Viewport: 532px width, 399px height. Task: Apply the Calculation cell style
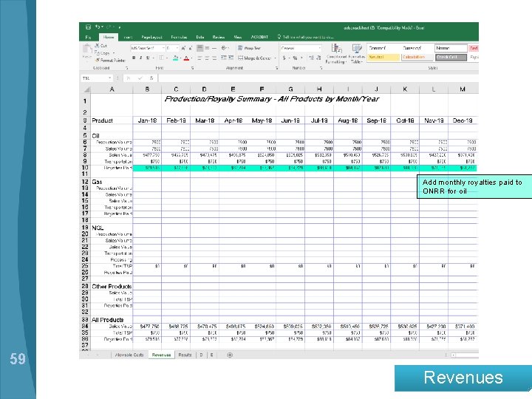(x=417, y=58)
